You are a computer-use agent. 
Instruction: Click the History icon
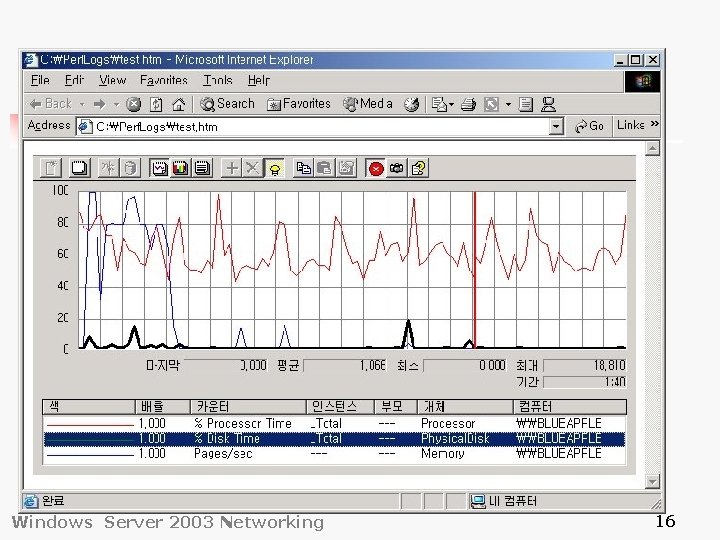[x=411, y=105]
